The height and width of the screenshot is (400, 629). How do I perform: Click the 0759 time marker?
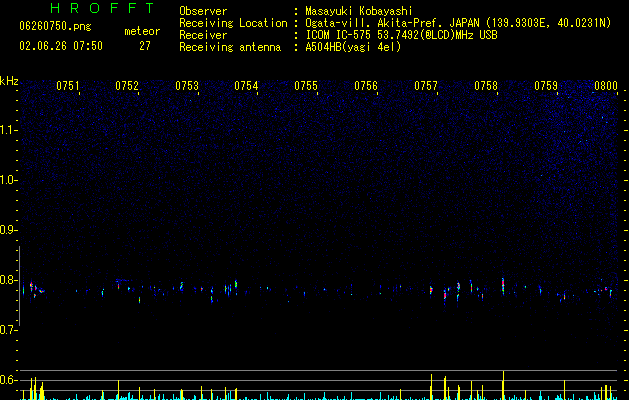546,85
